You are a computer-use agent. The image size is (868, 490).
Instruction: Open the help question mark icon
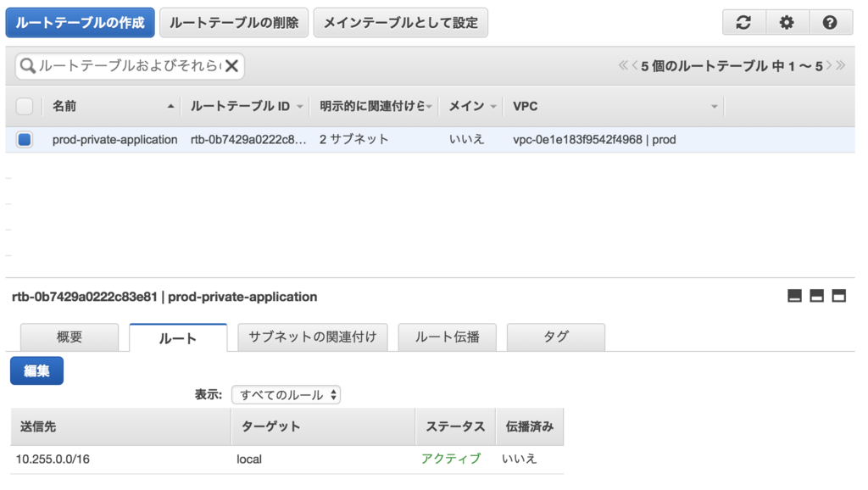(x=830, y=23)
